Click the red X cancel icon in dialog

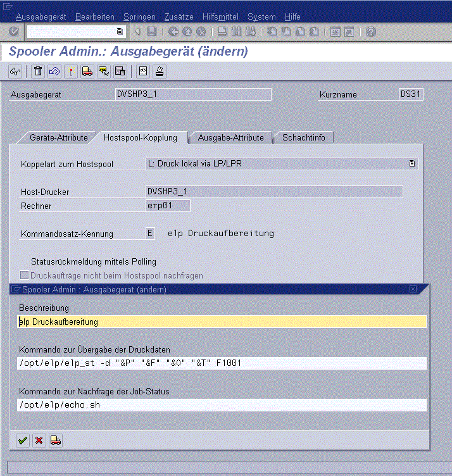(39, 440)
